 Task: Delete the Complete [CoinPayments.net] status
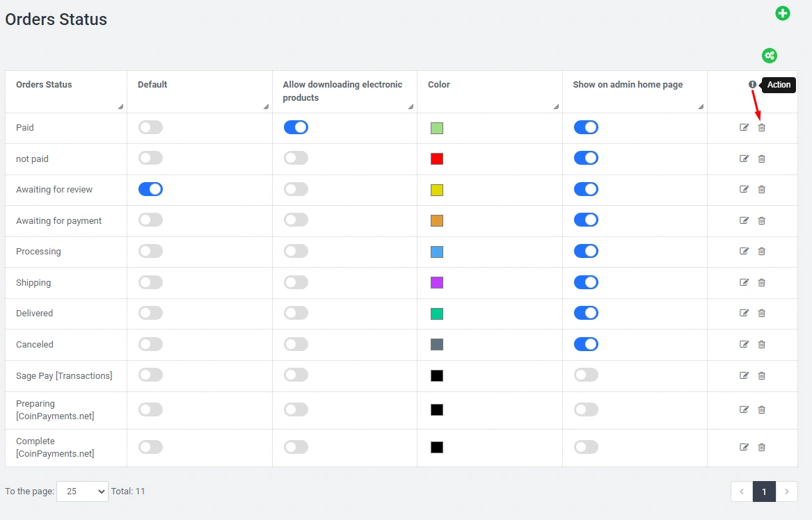pyautogui.click(x=761, y=447)
